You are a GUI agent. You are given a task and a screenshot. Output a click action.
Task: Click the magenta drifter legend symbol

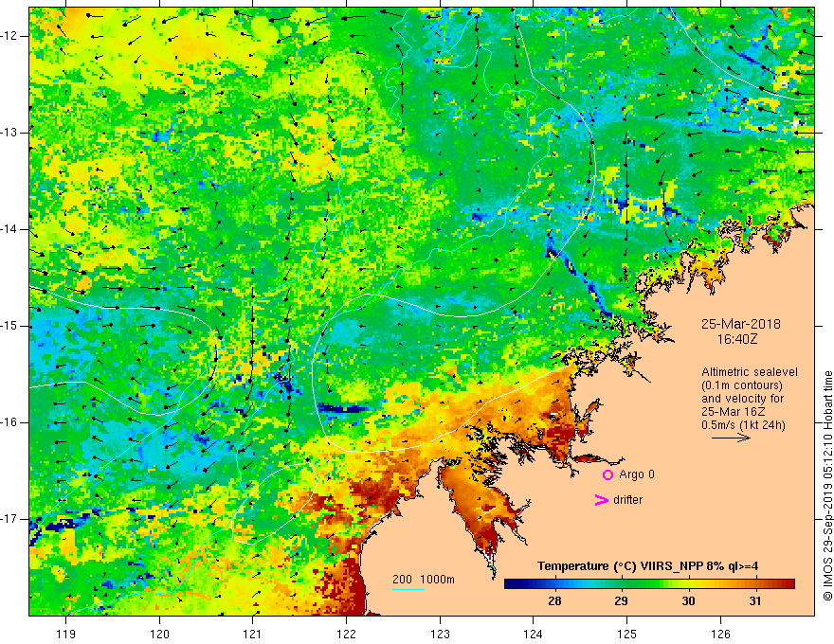click(601, 500)
